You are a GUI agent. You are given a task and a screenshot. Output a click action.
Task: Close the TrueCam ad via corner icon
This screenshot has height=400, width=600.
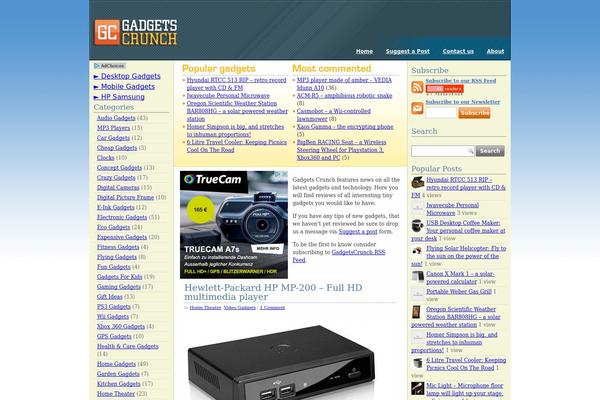tap(285, 174)
